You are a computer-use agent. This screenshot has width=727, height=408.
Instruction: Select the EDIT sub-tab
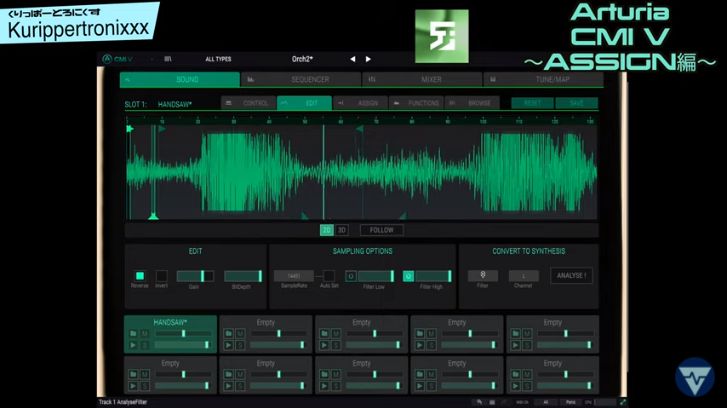[x=305, y=103]
